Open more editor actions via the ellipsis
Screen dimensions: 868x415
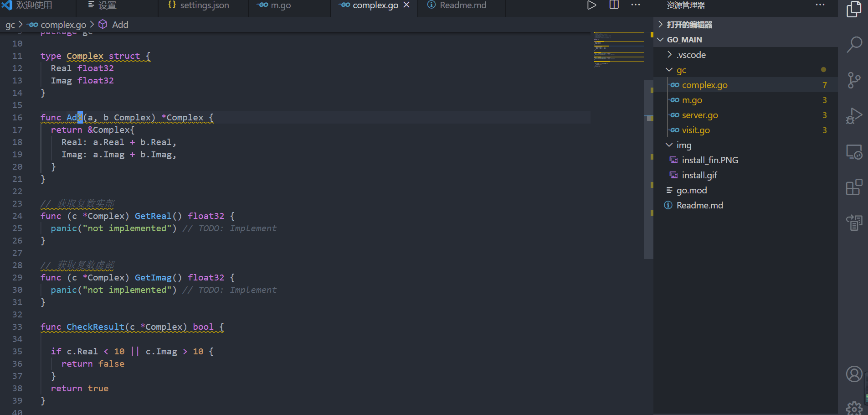point(635,5)
